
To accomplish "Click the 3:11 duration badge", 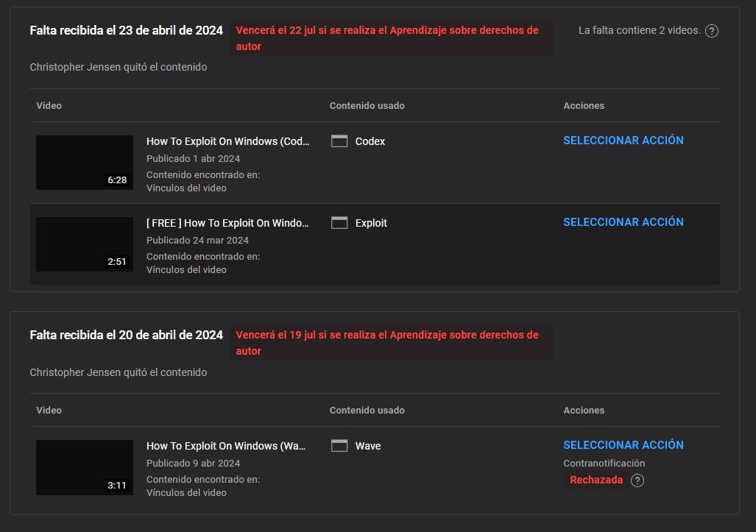I will [x=117, y=485].
